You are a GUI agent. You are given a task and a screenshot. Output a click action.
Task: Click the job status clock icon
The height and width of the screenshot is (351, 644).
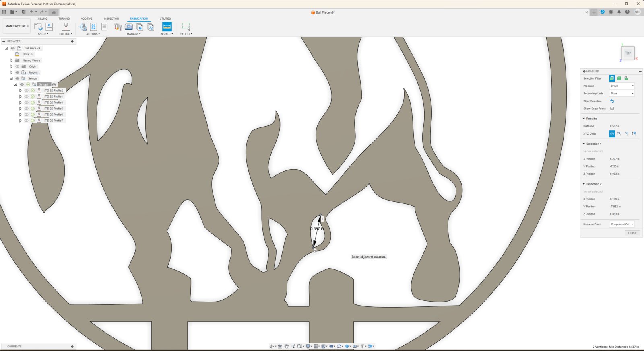[611, 12]
